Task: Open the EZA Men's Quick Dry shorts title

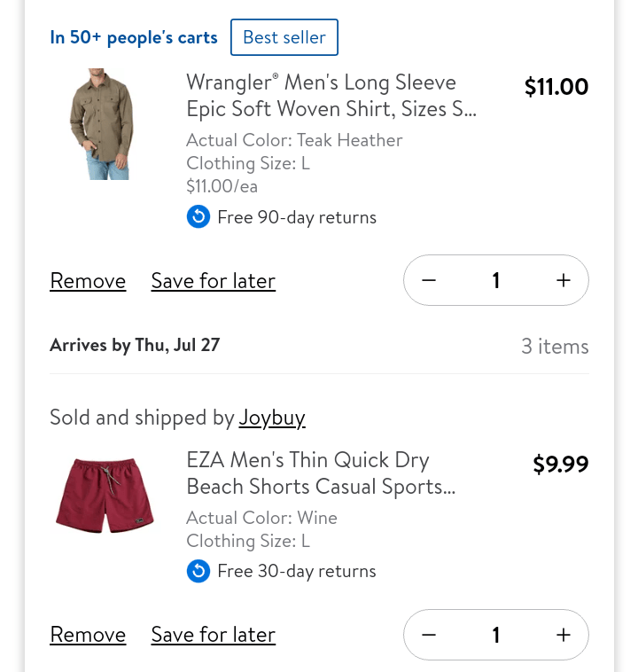Action: click(321, 473)
